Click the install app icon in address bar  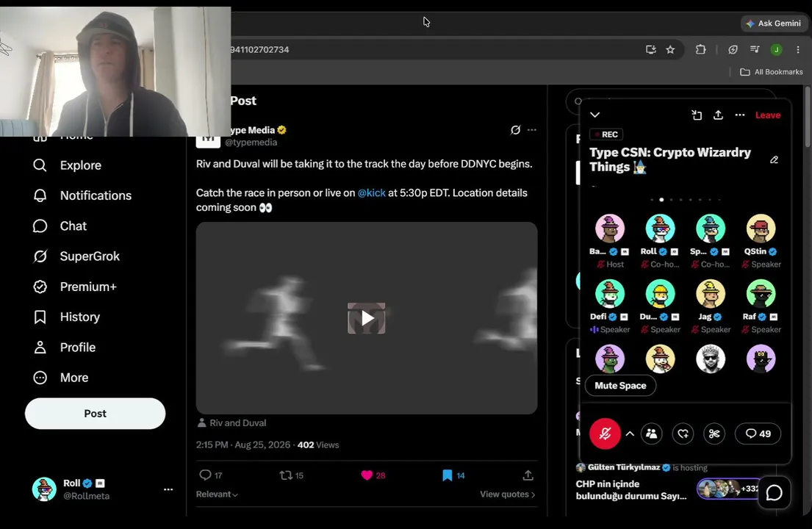coord(651,50)
